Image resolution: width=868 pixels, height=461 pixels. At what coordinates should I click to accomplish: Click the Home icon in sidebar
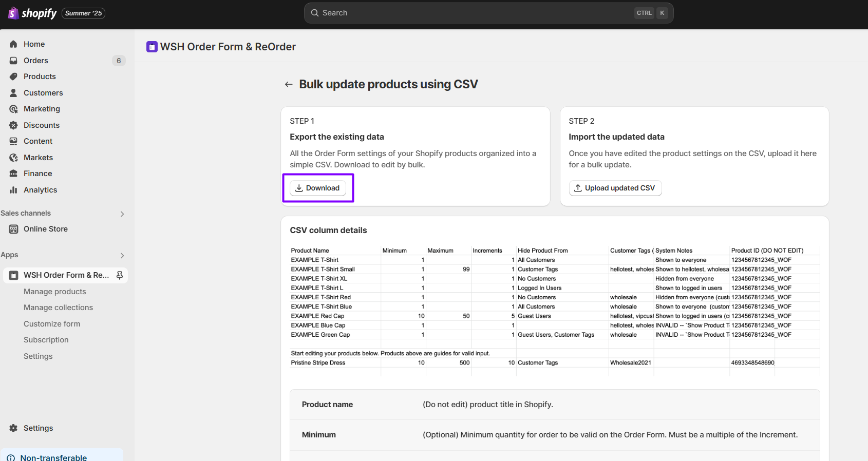coord(13,44)
